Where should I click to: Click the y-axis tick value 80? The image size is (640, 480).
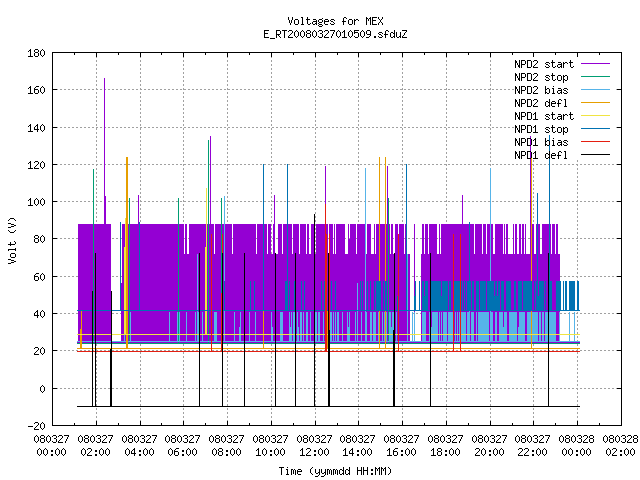click(x=39, y=239)
